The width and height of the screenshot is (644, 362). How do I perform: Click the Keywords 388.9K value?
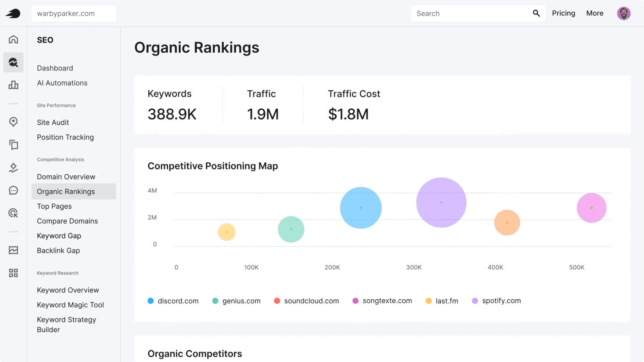click(172, 114)
